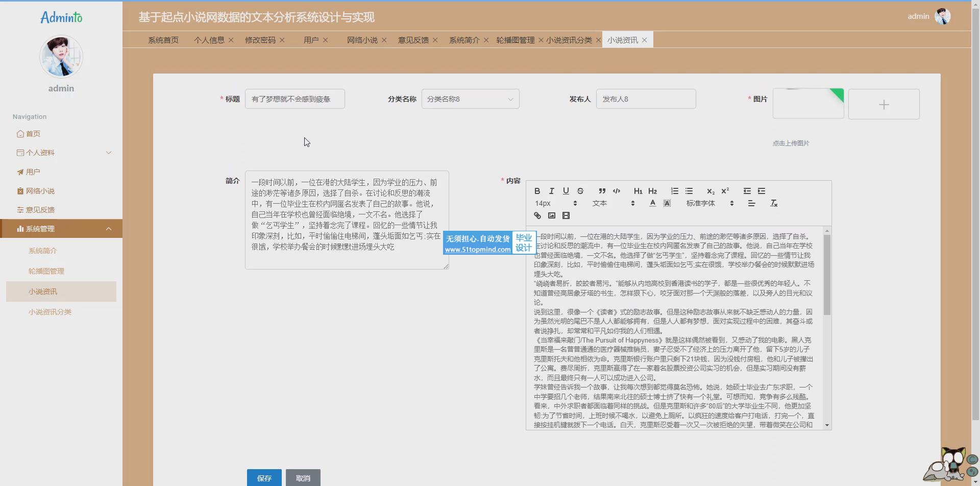
Task: Insert a code block
Action: (617, 191)
